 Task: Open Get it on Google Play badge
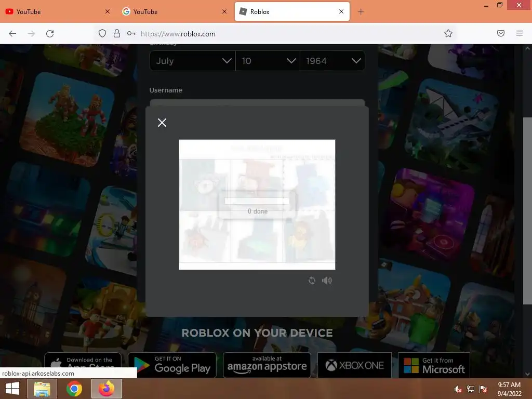(x=172, y=365)
